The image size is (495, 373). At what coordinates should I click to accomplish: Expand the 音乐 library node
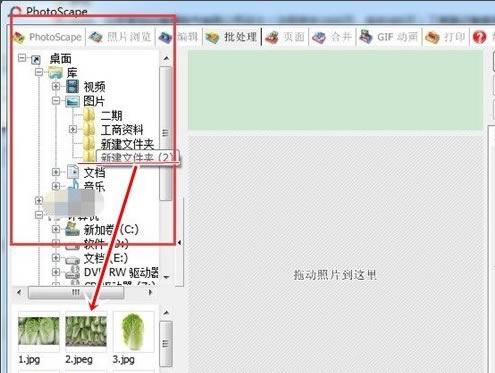pyautogui.click(x=56, y=186)
